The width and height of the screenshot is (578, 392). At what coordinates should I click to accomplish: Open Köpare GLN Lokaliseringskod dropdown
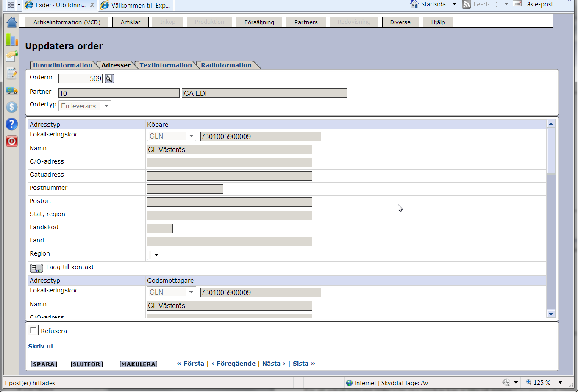171,136
